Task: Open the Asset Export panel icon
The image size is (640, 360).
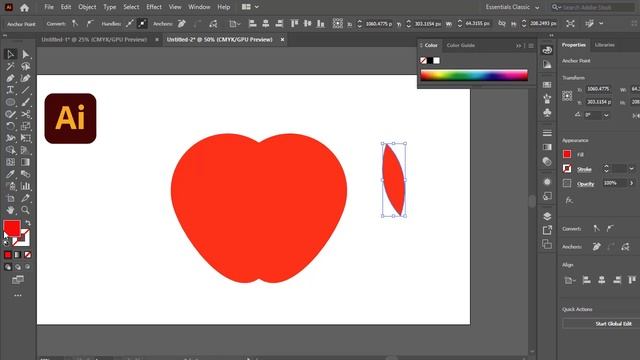Action: click(x=547, y=230)
